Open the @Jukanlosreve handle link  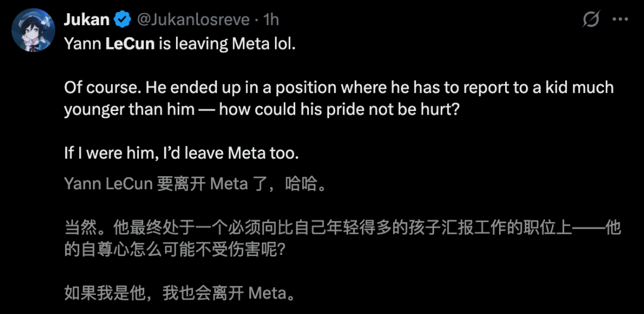tap(193, 20)
